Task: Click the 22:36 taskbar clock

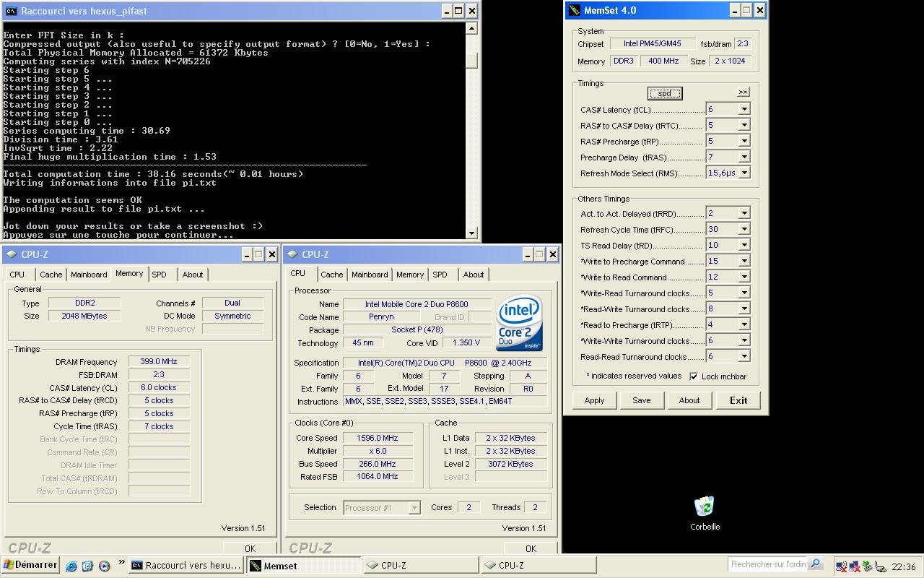Action: pyautogui.click(x=904, y=567)
